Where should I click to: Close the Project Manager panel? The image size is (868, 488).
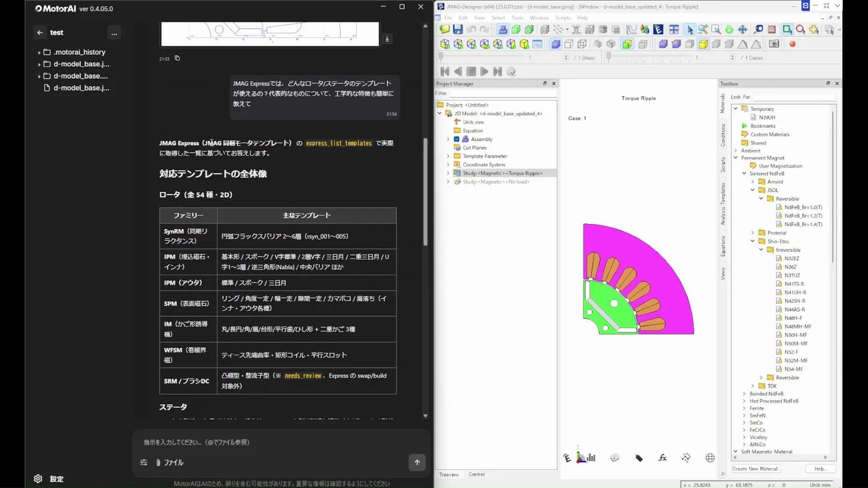point(553,84)
